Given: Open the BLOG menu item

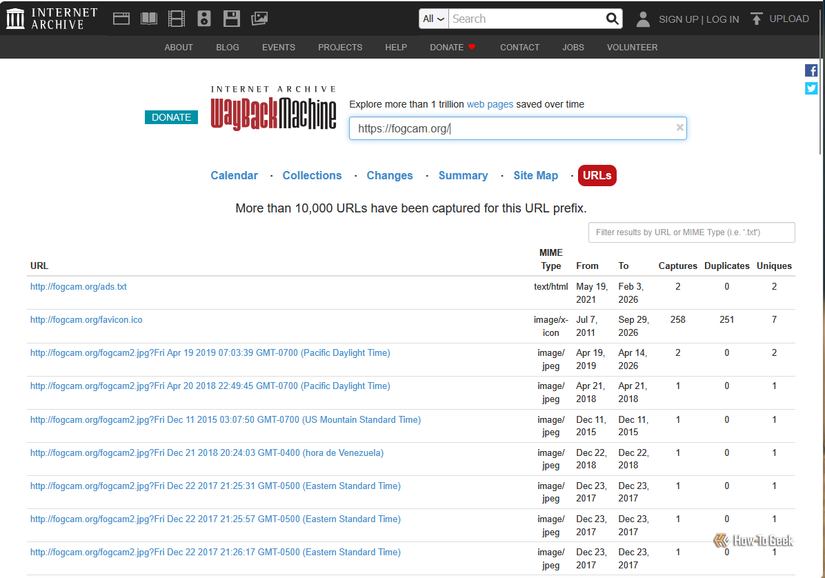Looking at the screenshot, I should pos(227,47).
